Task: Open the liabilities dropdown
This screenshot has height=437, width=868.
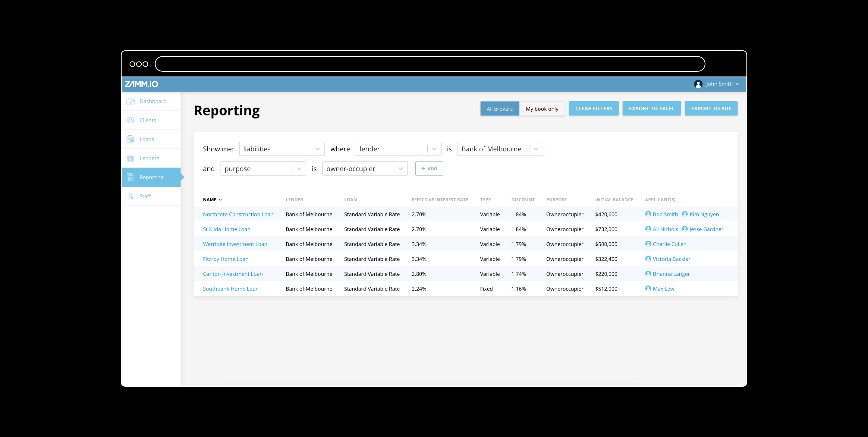Action: tap(282, 149)
